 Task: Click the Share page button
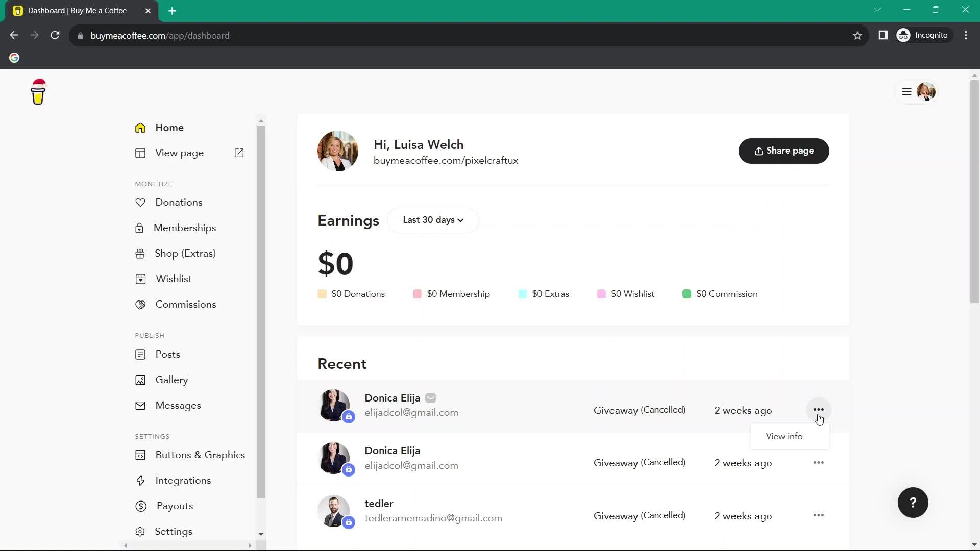coord(783,150)
